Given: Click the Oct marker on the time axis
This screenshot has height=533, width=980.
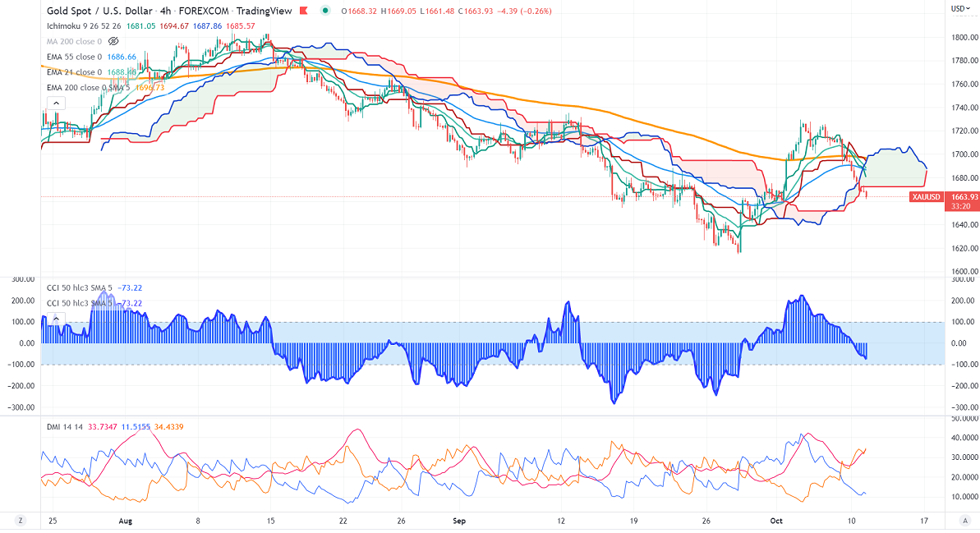Looking at the screenshot, I should point(776,521).
